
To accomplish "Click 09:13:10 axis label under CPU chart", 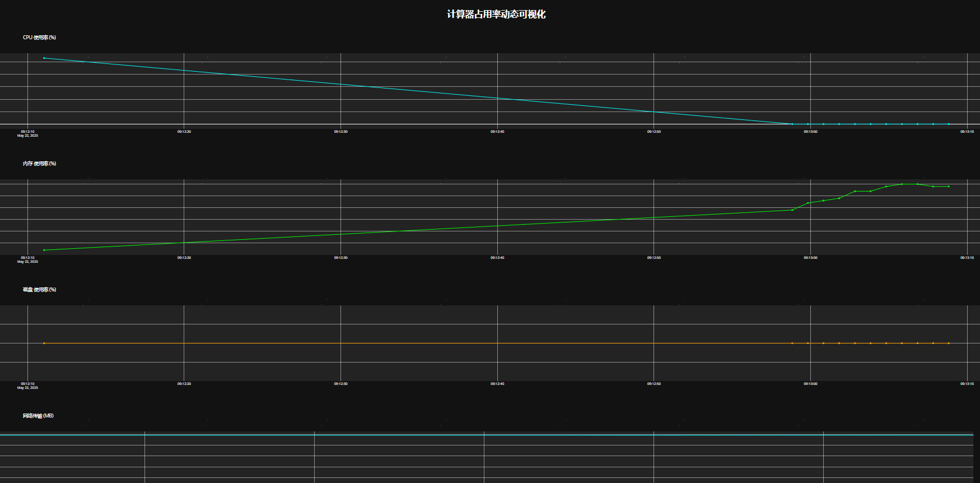I will (967, 132).
